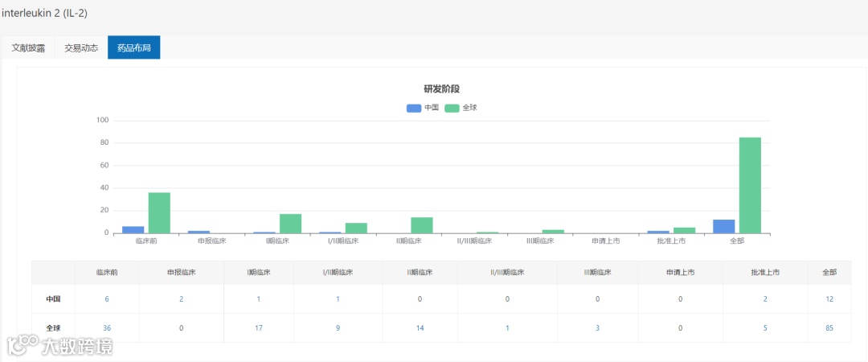Click the green bar for II期临床
This screenshot has width=868, height=362.
pyautogui.click(x=422, y=225)
